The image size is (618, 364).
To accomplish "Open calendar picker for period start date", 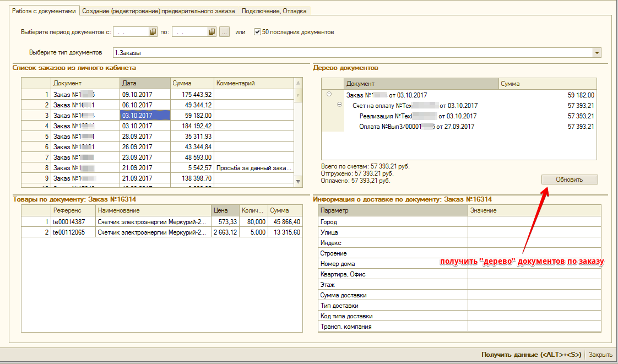I will pos(153,32).
